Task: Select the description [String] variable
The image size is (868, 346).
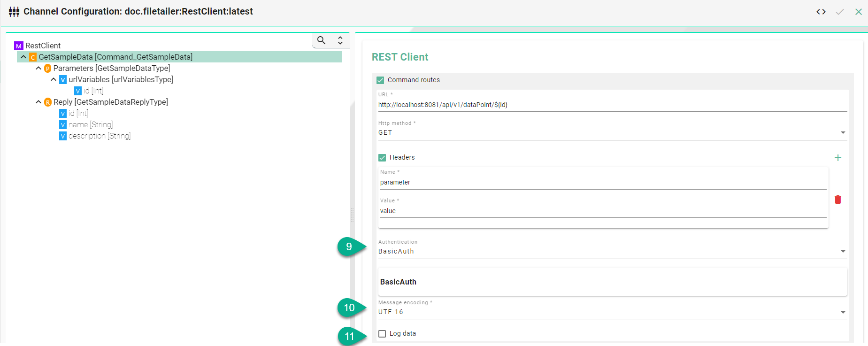Action: point(99,136)
